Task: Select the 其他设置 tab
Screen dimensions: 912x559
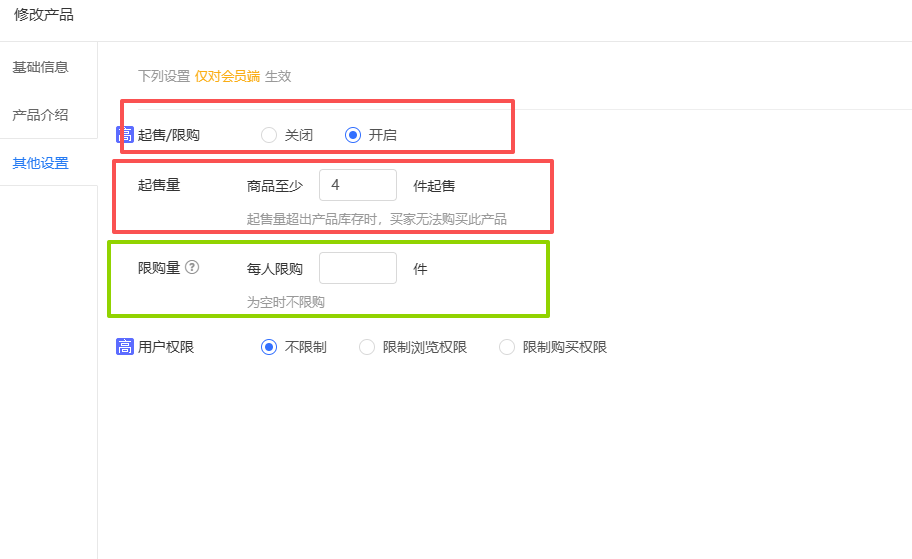Action: (x=40, y=163)
